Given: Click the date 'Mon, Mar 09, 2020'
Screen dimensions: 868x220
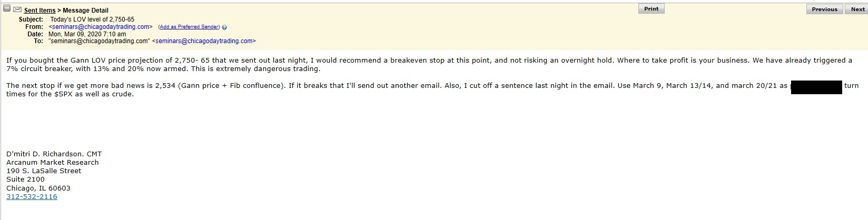Looking at the screenshot, I should pos(87,34).
